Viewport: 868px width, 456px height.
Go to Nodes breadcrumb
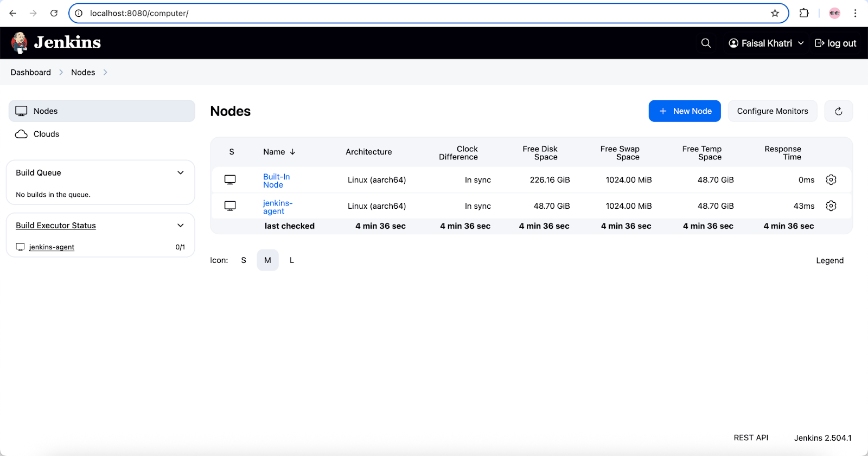pyautogui.click(x=83, y=72)
